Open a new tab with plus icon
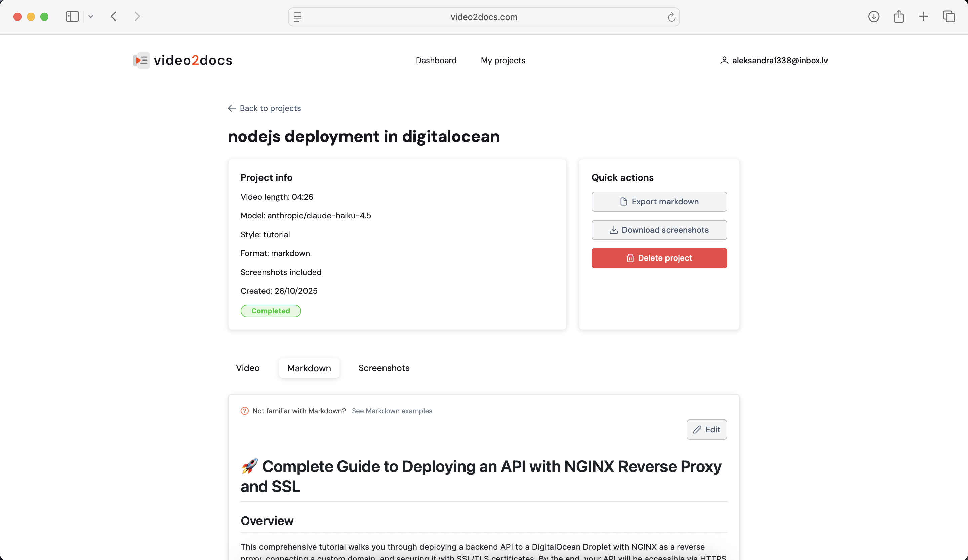The width and height of the screenshot is (968, 560). (x=923, y=16)
